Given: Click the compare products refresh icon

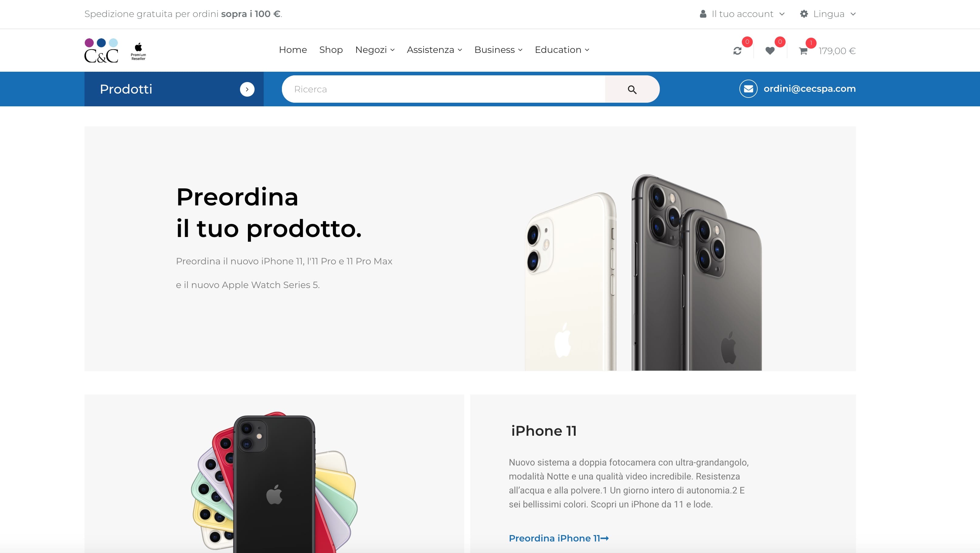Looking at the screenshot, I should (737, 51).
